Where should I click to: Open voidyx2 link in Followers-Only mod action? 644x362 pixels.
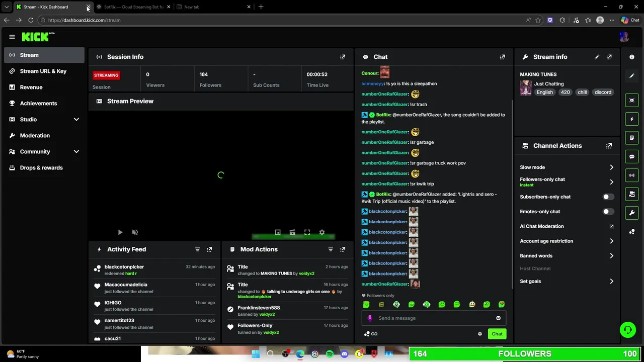[x=271, y=332]
